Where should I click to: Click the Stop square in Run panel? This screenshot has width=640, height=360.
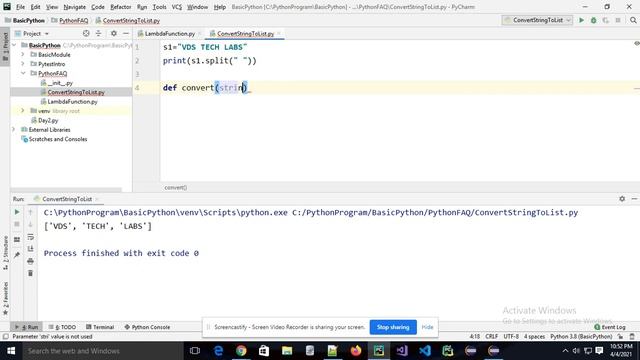tap(17, 224)
